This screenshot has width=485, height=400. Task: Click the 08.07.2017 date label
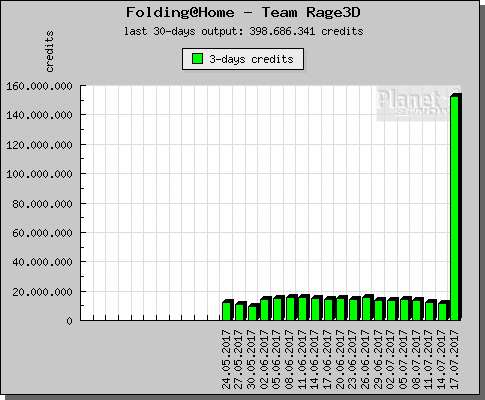coord(416,359)
